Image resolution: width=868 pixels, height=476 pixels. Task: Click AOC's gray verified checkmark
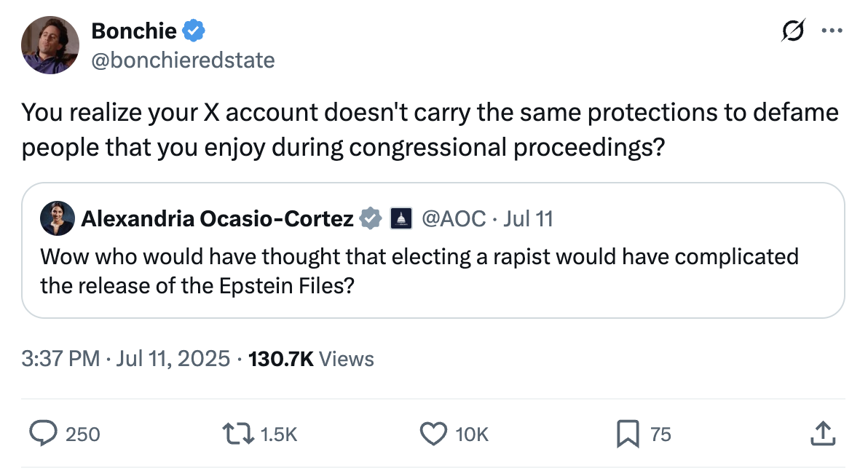click(x=371, y=218)
